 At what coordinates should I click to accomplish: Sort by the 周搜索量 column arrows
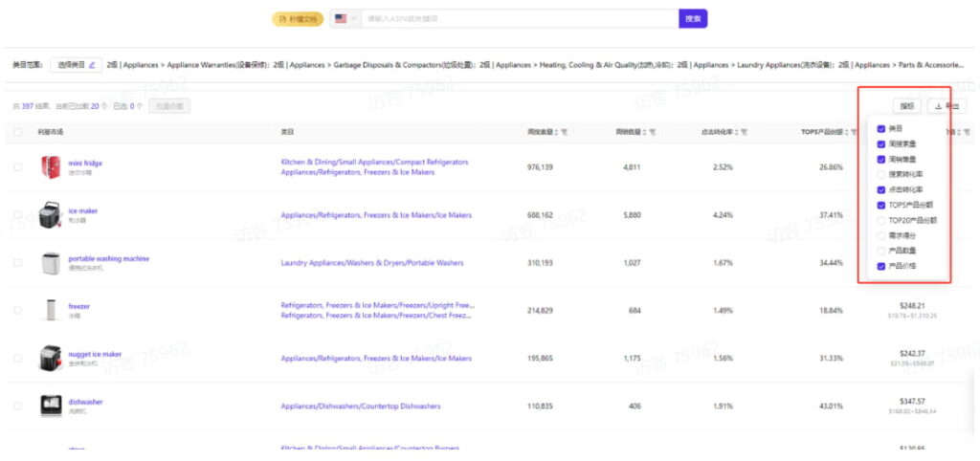(556, 131)
